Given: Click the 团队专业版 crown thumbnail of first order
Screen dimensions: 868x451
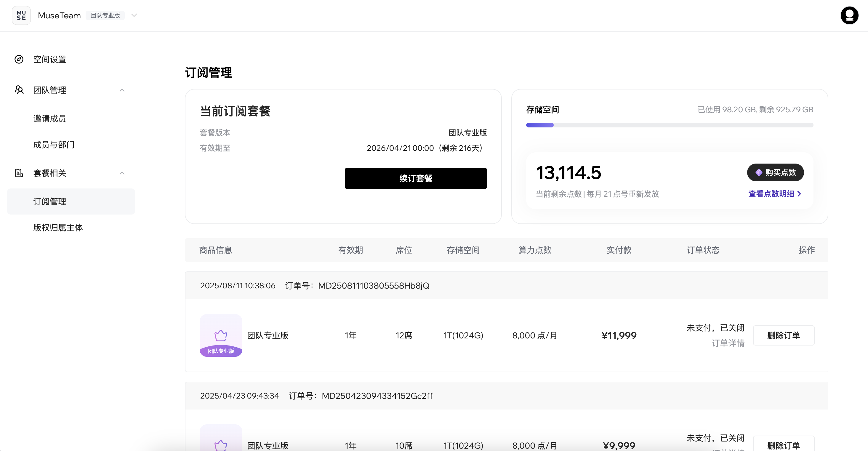Looking at the screenshot, I should coord(221,335).
